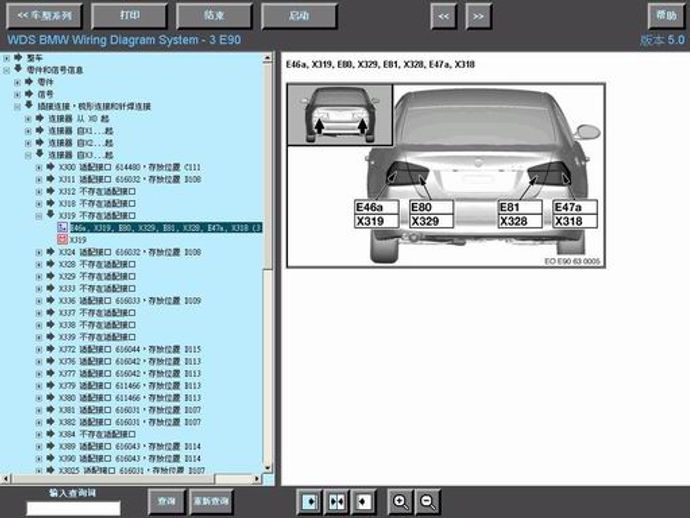Expand the 零件 tree node
The width and height of the screenshot is (690, 518).
click(x=18, y=82)
